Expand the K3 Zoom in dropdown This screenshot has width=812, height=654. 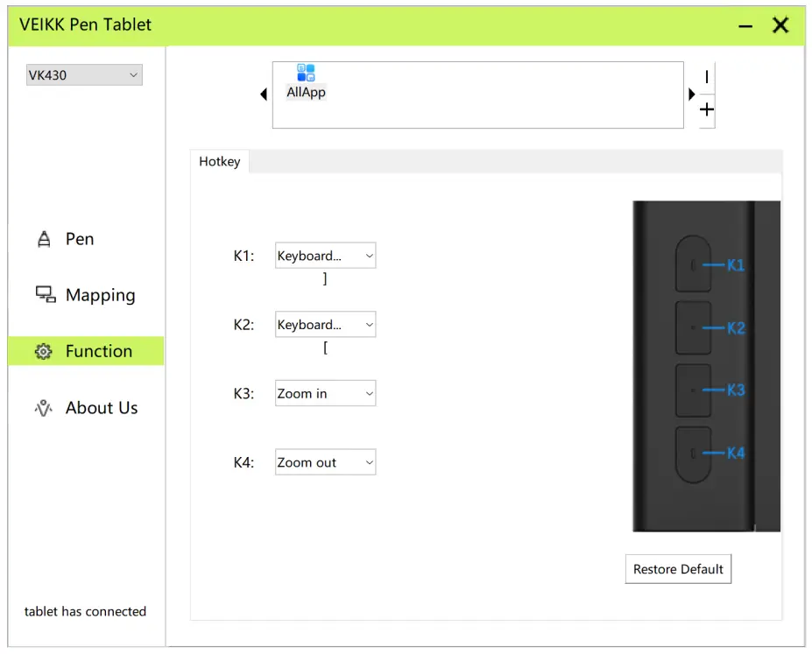coord(325,393)
